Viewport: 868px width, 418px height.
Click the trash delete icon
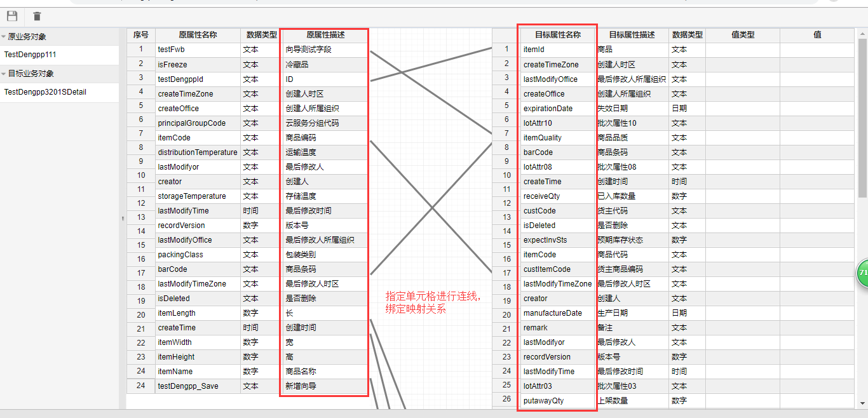pos(37,17)
